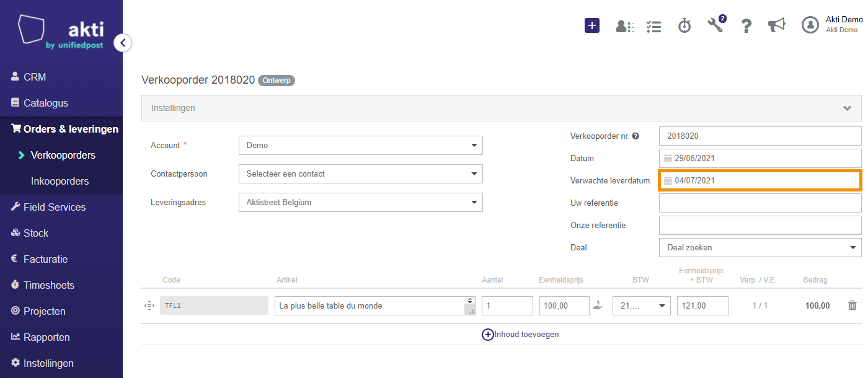The width and height of the screenshot is (868, 378).
Task: Click the Aantal quantity field
Action: (507, 305)
